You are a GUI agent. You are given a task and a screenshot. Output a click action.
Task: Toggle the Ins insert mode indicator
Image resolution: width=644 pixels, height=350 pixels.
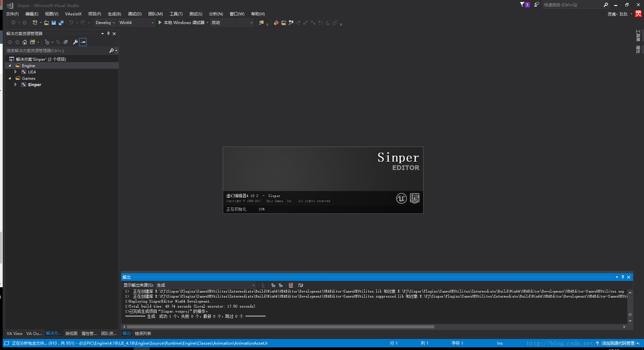pyautogui.click(x=500, y=343)
